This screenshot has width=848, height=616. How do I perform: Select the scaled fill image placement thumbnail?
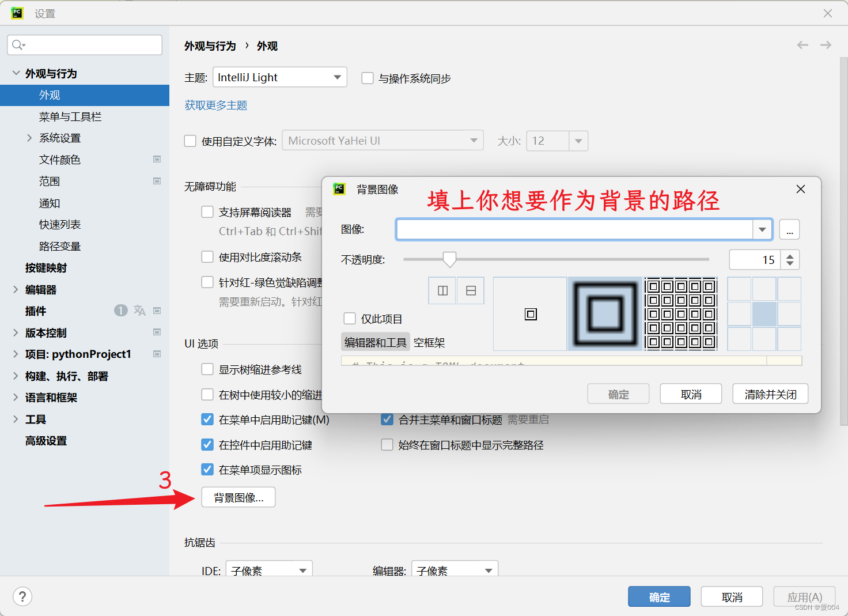click(x=605, y=314)
